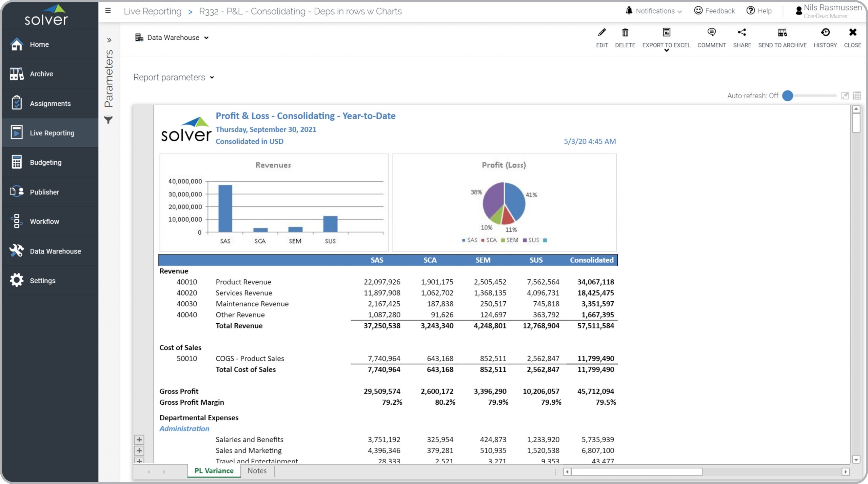
Task: Expand the Report parameters section
Action: 174,78
